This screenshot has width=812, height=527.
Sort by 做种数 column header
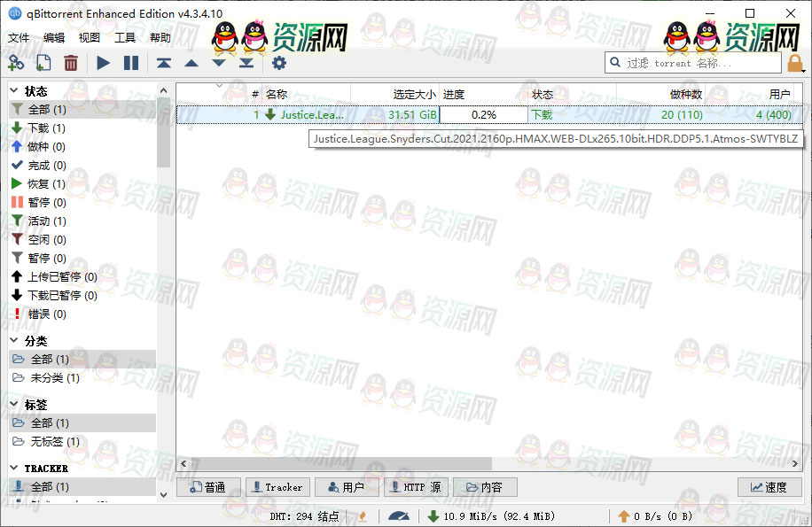(x=660, y=94)
